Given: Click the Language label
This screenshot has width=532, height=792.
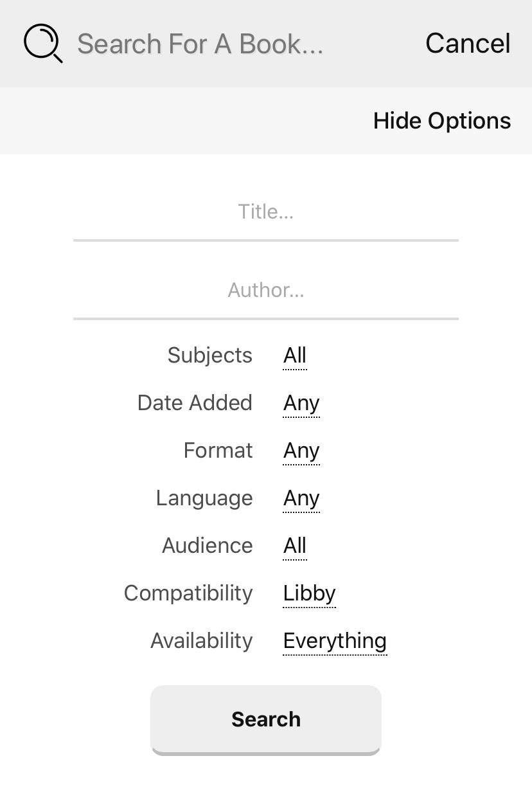Looking at the screenshot, I should pyautogui.click(x=204, y=498).
